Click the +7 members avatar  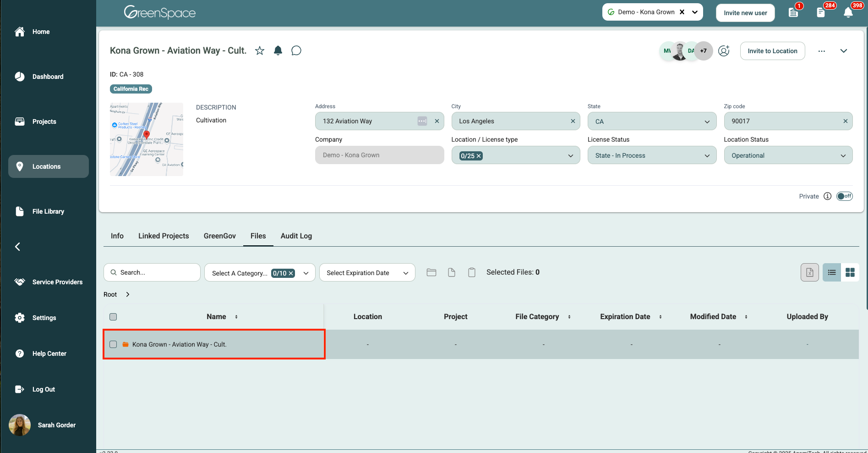tap(704, 51)
